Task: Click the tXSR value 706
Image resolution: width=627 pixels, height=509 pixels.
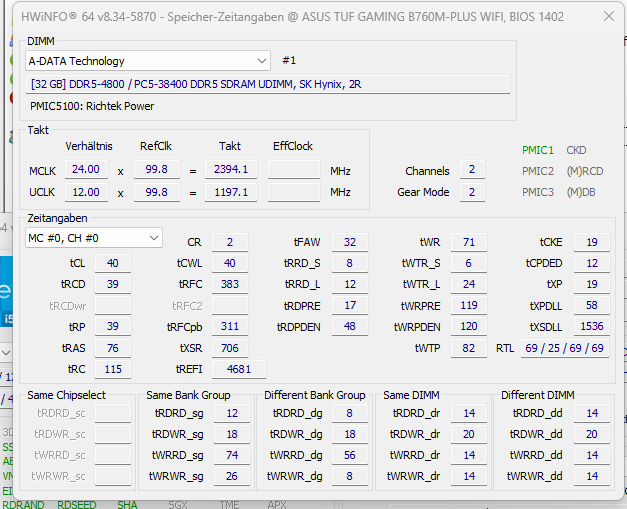Action: 230,348
